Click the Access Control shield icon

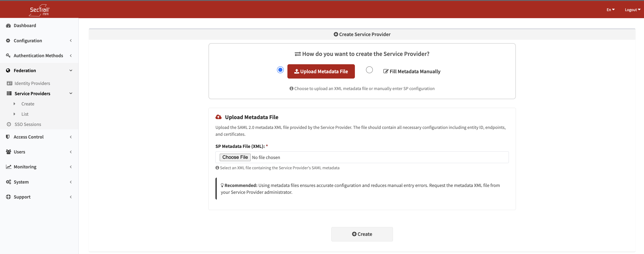pyautogui.click(x=8, y=137)
